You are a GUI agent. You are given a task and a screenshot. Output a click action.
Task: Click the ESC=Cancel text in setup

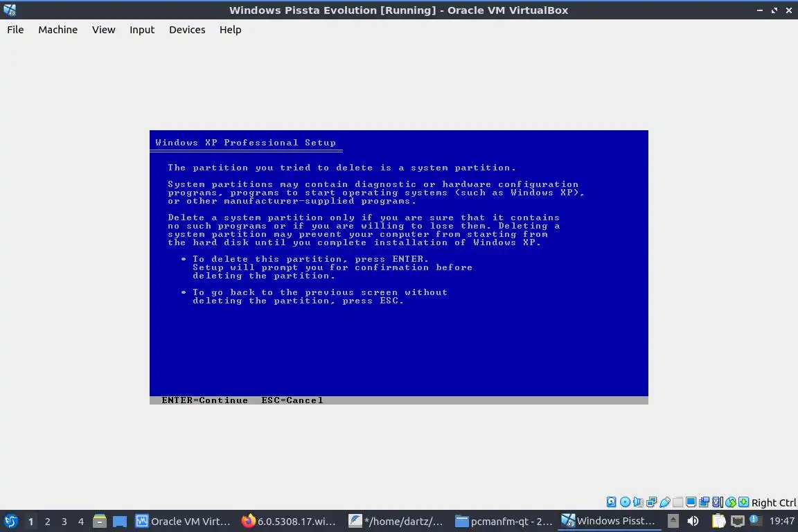292,400
